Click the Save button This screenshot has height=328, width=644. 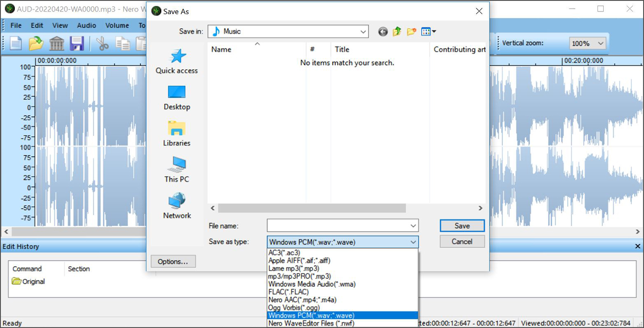point(462,226)
